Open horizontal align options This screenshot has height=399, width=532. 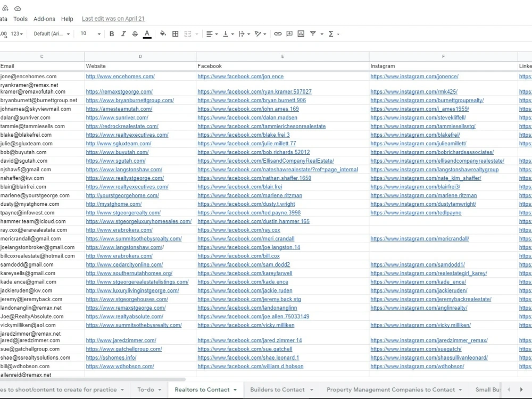click(x=212, y=34)
